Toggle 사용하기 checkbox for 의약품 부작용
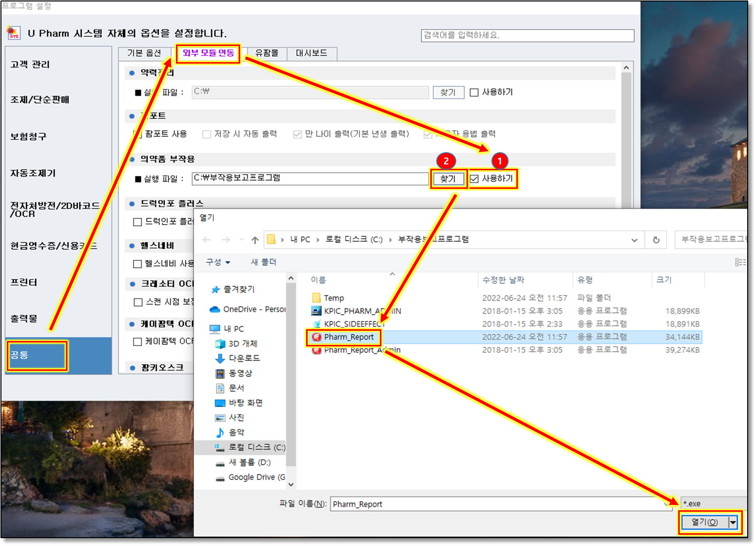Screen dimensions: 756x546 tap(474, 179)
